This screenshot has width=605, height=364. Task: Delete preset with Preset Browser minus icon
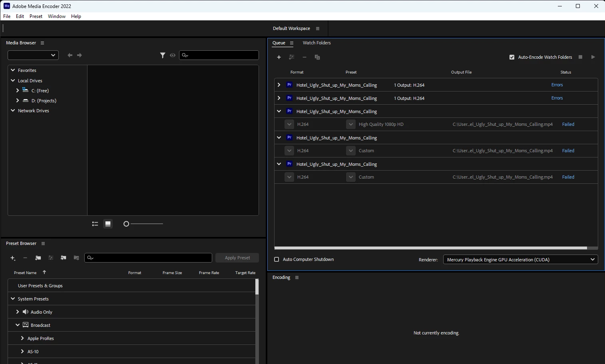pos(25,258)
